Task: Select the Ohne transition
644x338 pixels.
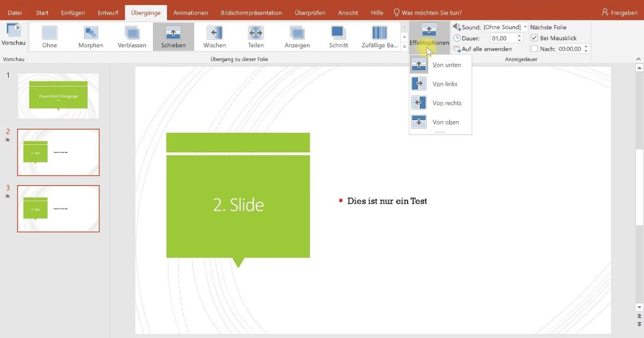Action: pyautogui.click(x=49, y=36)
